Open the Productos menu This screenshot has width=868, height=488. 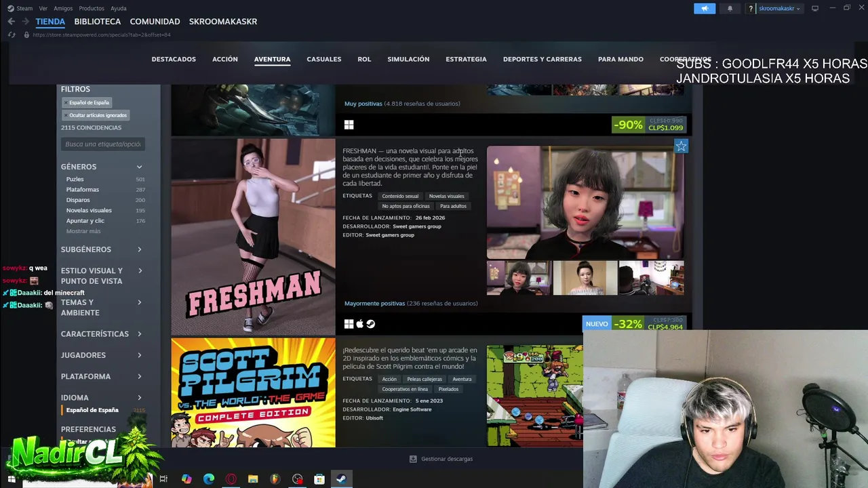92,8
